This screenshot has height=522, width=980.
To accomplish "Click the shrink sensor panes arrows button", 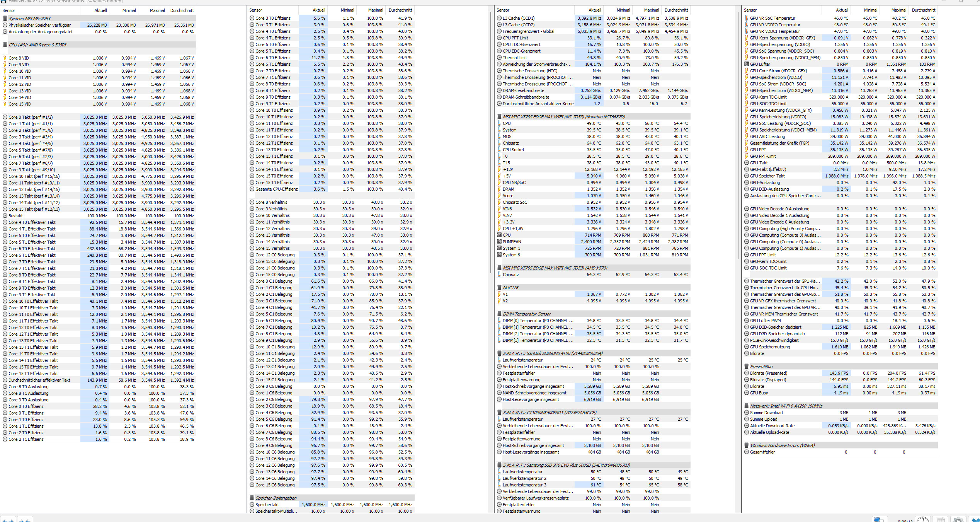I will click(x=25, y=519).
